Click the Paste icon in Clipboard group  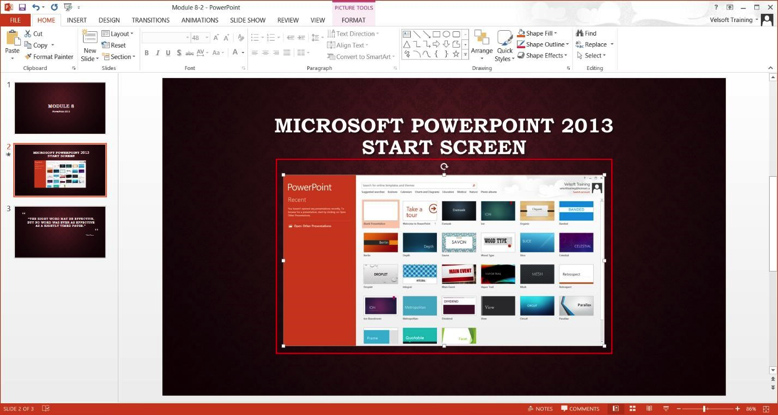pyautogui.click(x=12, y=40)
